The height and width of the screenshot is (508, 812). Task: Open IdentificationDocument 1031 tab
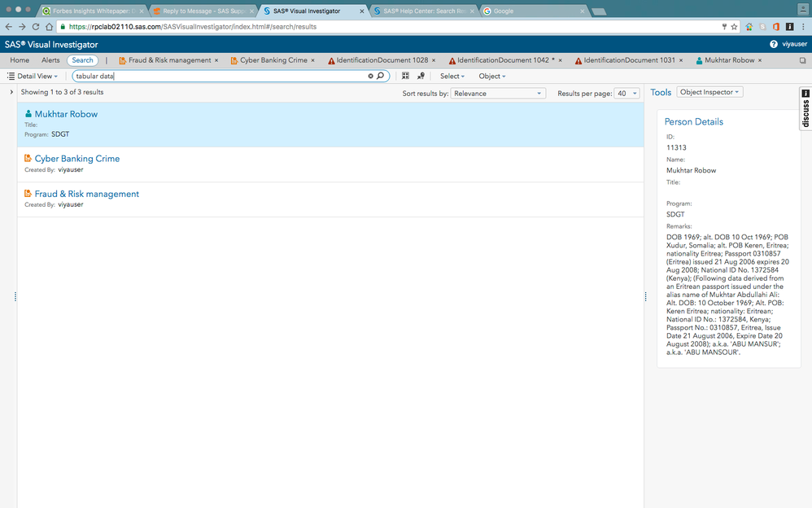click(629, 60)
